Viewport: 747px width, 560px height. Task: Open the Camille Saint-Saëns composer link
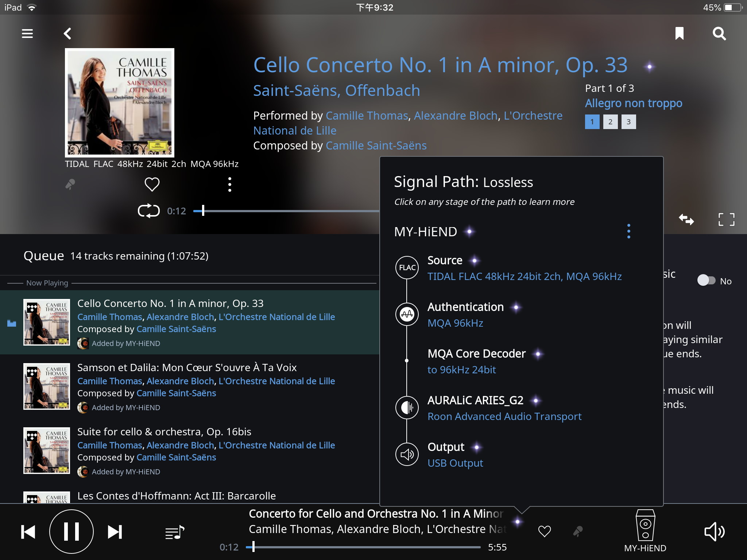[x=376, y=145]
